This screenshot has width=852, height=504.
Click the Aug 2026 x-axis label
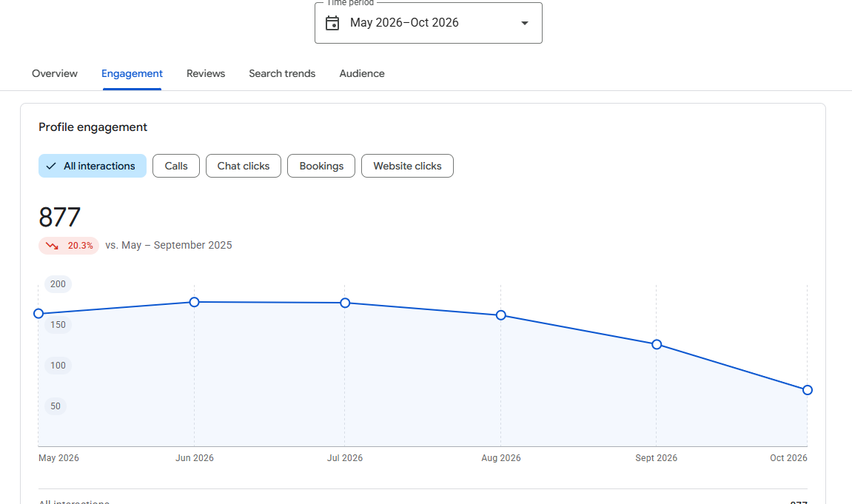[x=501, y=458]
